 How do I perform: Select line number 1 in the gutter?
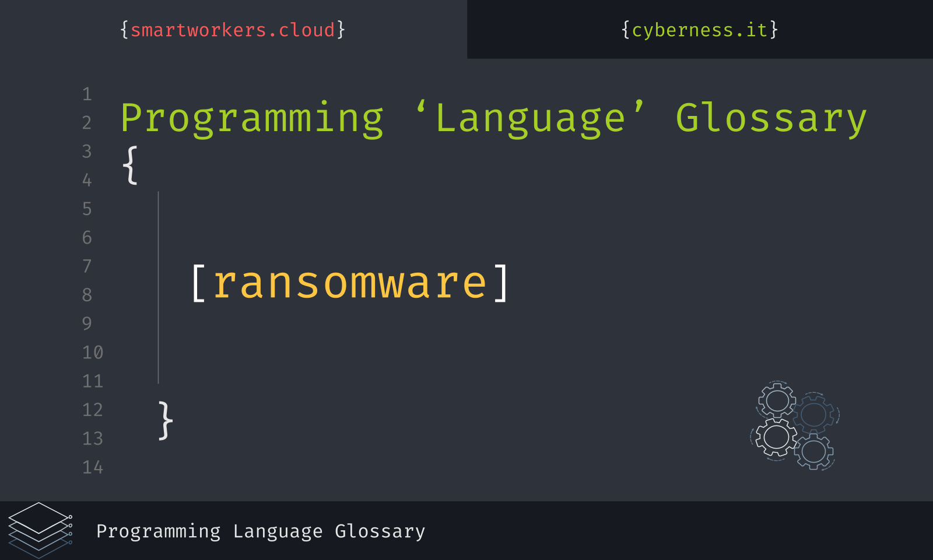(87, 94)
